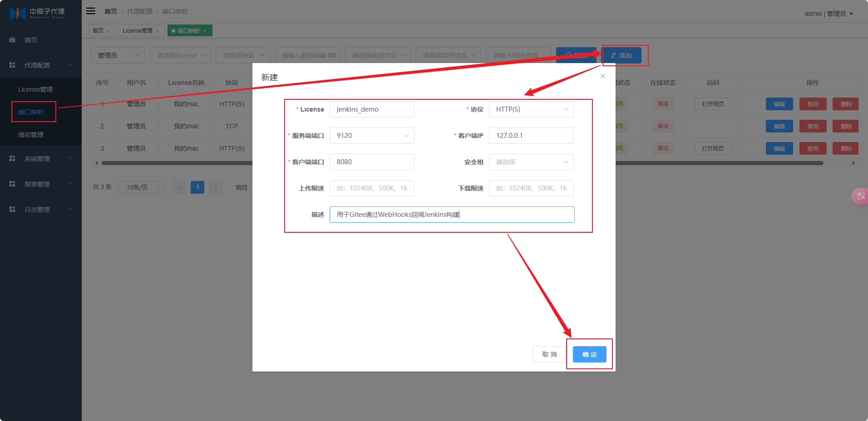Click the 上传限速 input field
The image size is (868, 421).
tap(372, 188)
